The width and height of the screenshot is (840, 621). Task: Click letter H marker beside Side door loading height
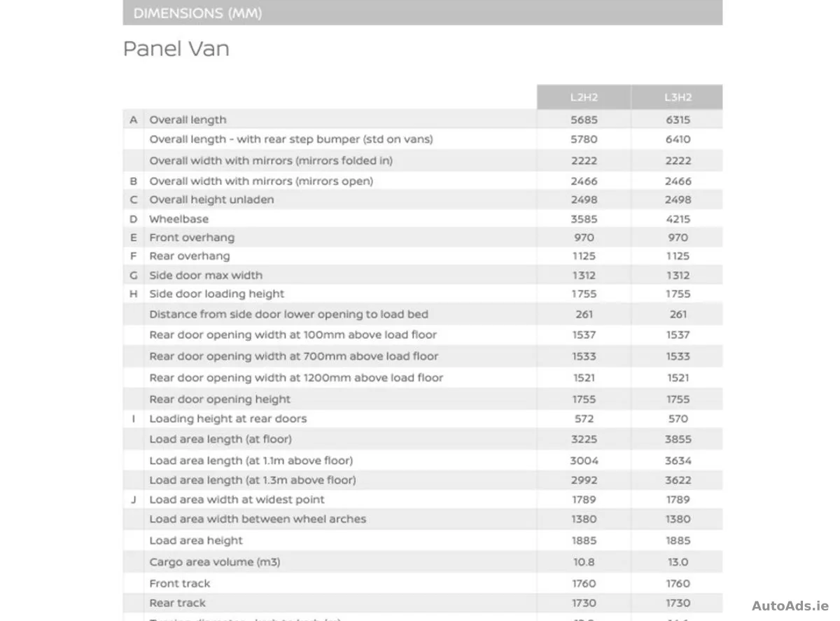(x=134, y=294)
